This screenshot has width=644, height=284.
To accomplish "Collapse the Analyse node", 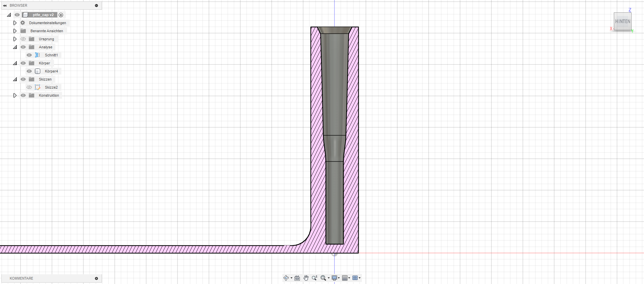I will click(15, 47).
